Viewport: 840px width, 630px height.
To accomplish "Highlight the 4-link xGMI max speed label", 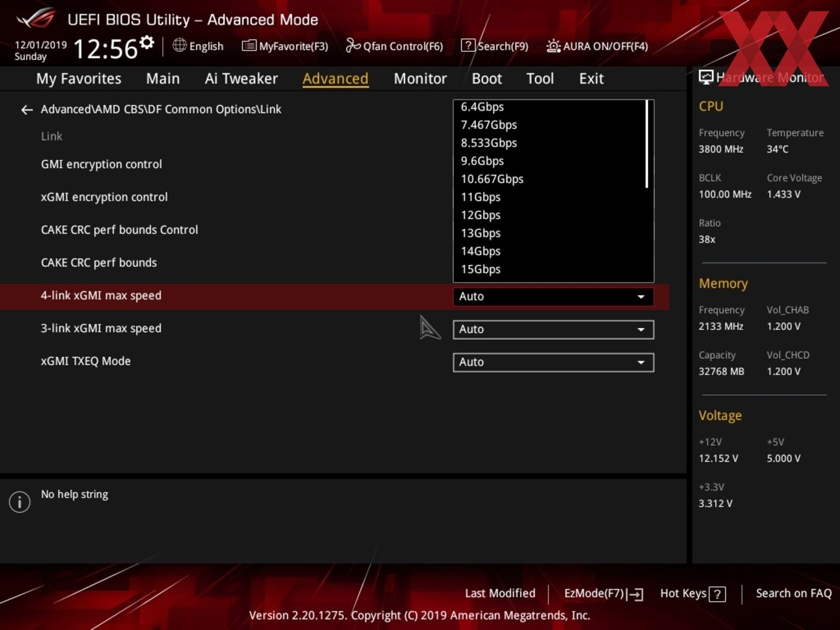I will click(x=101, y=295).
